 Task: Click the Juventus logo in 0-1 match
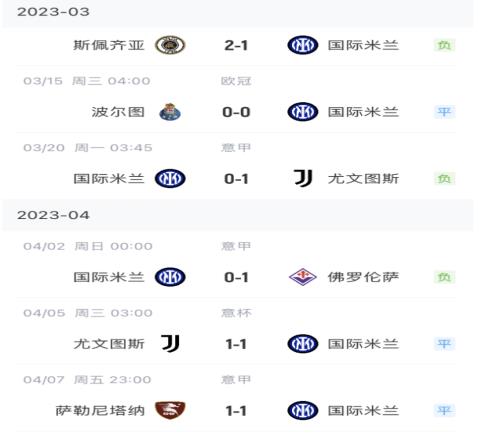303,178
